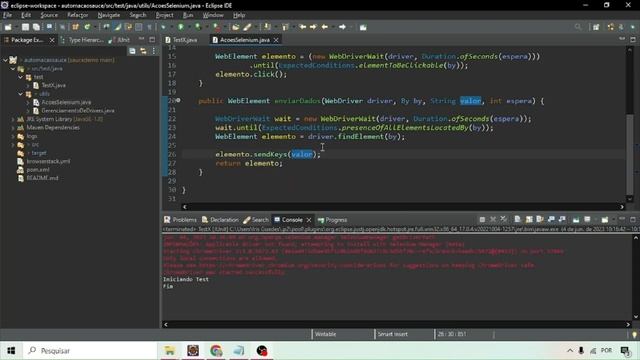
Task: Click the toolbar Quick Access search magnifier
Action: click(x=578, y=27)
